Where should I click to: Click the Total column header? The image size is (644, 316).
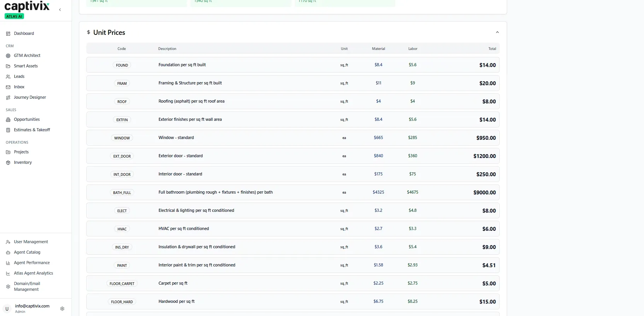pyautogui.click(x=492, y=49)
